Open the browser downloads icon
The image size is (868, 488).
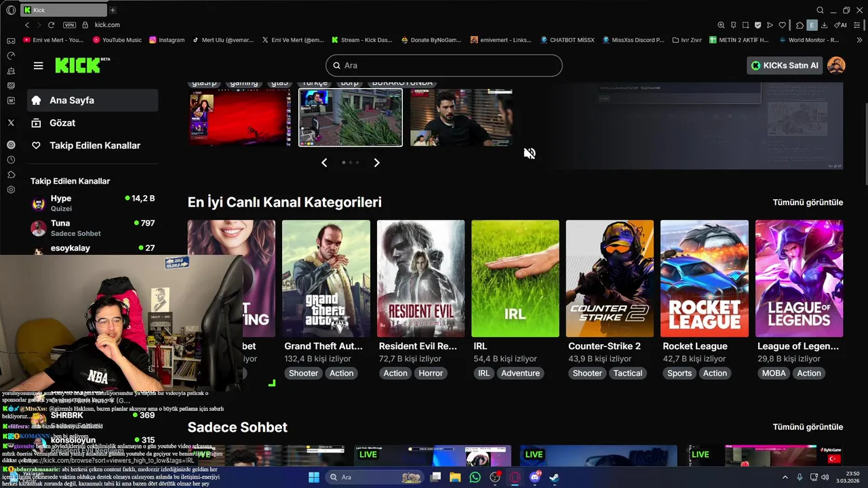tap(824, 25)
